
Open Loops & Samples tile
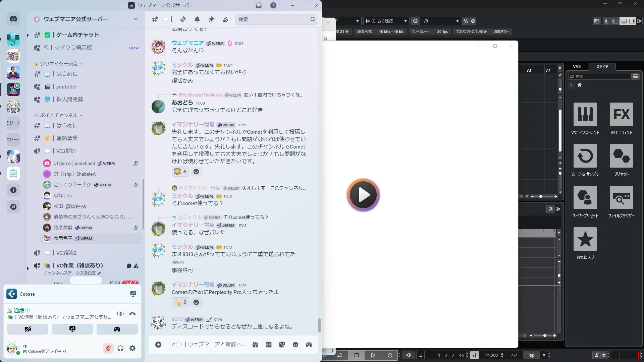[585, 156]
